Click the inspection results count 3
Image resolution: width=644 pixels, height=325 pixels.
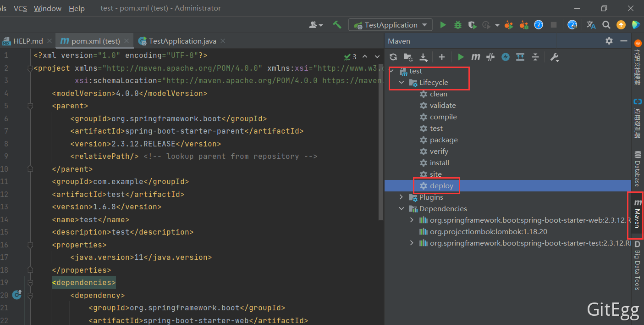tap(350, 57)
